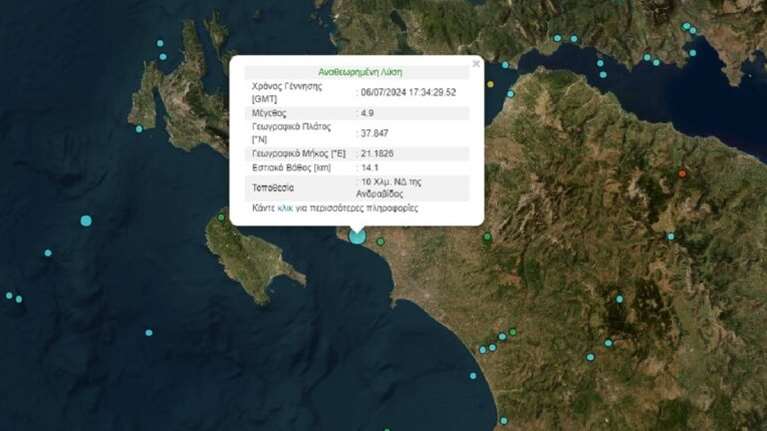Click the timestamp 06/07/2024 17:34:29.52
Screen dimensions: 767x431
point(409,92)
